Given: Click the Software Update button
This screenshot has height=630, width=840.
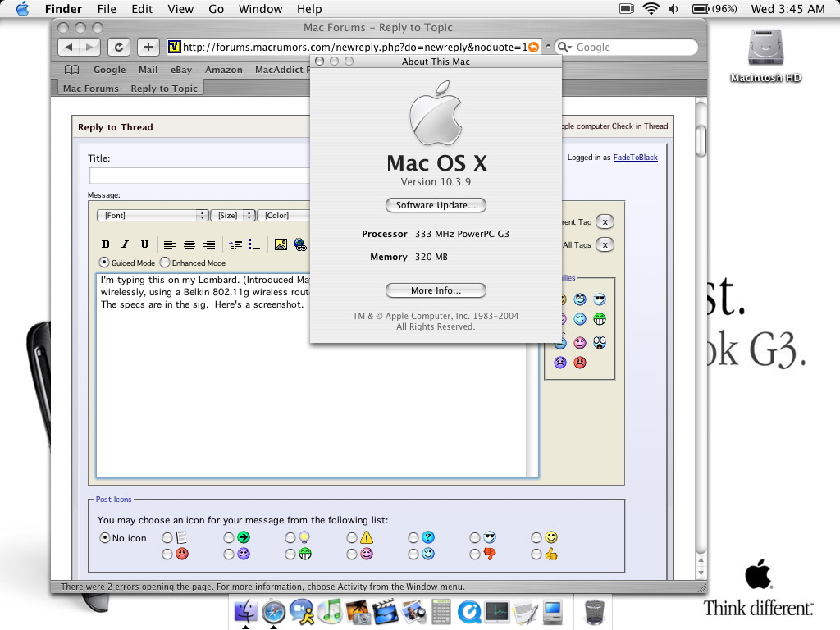Looking at the screenshot, I should pos(436,205).
